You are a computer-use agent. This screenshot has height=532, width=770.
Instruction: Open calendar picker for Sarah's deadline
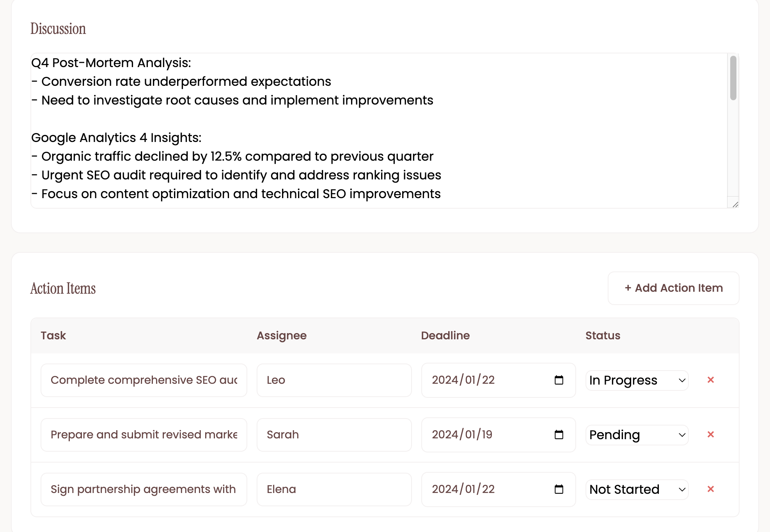559,434
